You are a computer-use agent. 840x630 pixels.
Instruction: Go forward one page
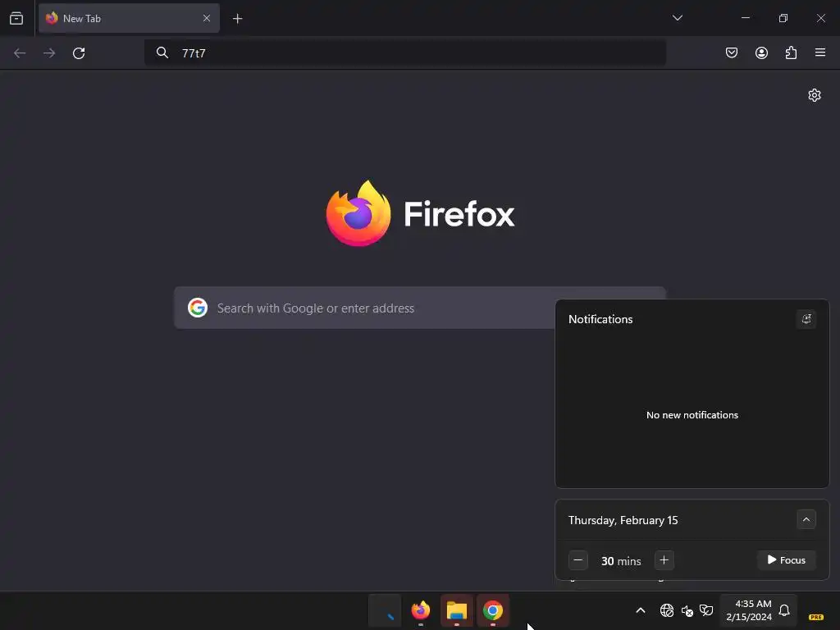pos(49,53)
